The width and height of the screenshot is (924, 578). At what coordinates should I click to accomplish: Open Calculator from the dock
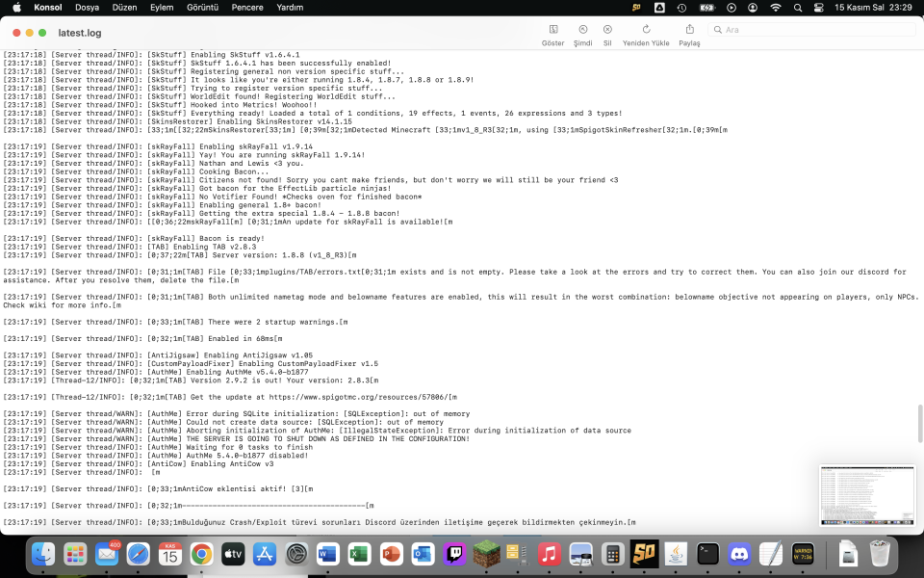[613, 554]
